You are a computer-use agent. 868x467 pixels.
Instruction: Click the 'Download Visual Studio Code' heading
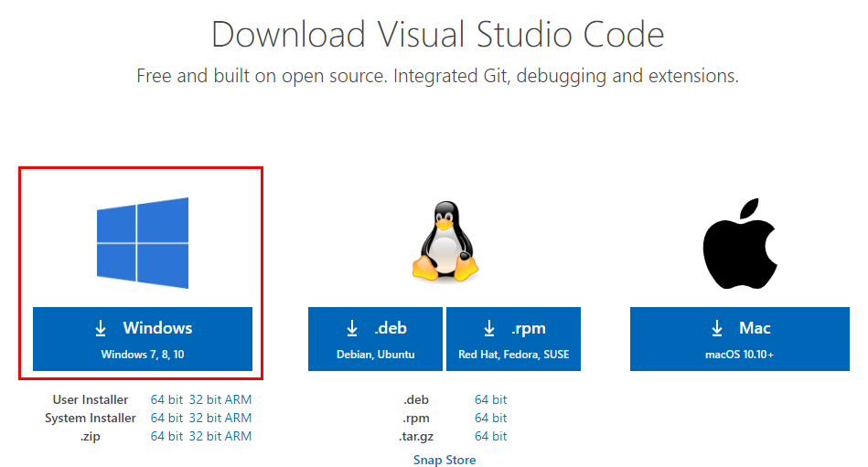pyautogui.click(x=437, y=35)
